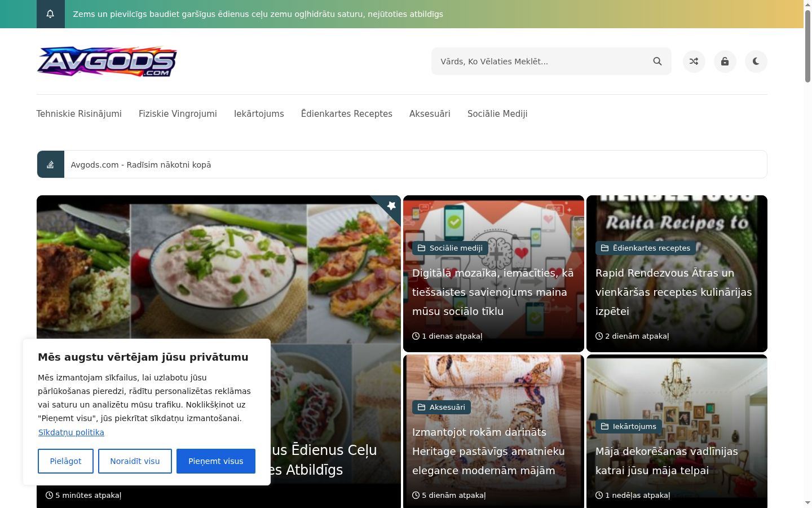Read Māja dekorēšanas vadlīnijas article
This screenshot has width=812, height=508.
point(667,461)
